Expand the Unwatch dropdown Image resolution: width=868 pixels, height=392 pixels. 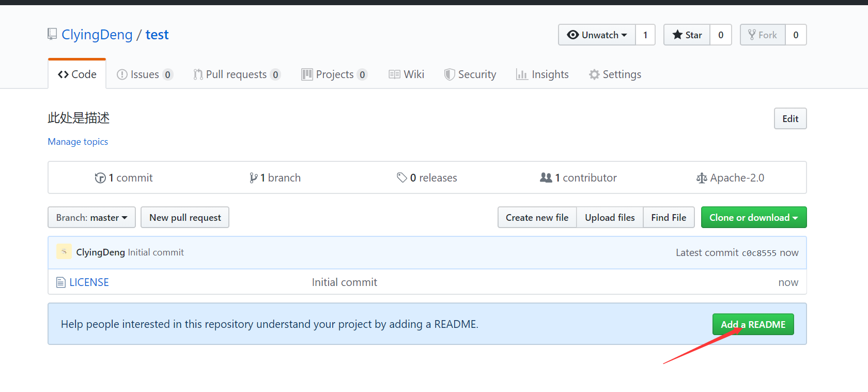[597, 35]
